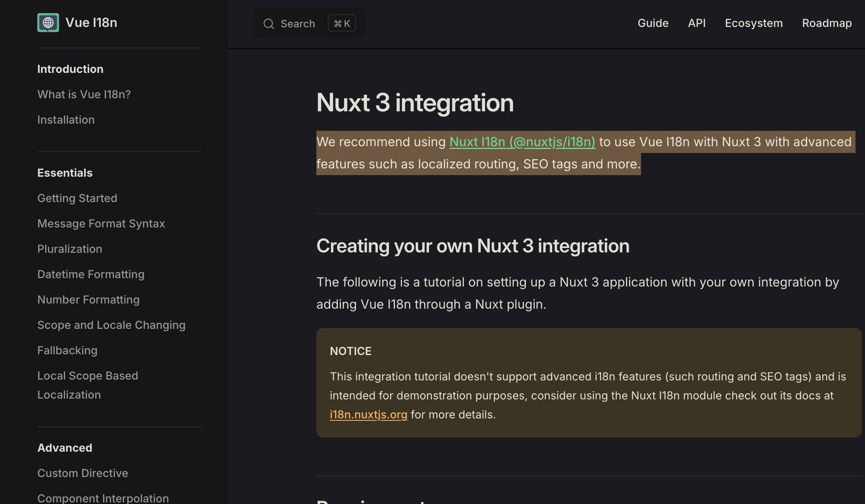Open Local Scope Based Localization page
The height and width of the screenshot is (504, 865).
pyautogui.click(x=88, y=385)
